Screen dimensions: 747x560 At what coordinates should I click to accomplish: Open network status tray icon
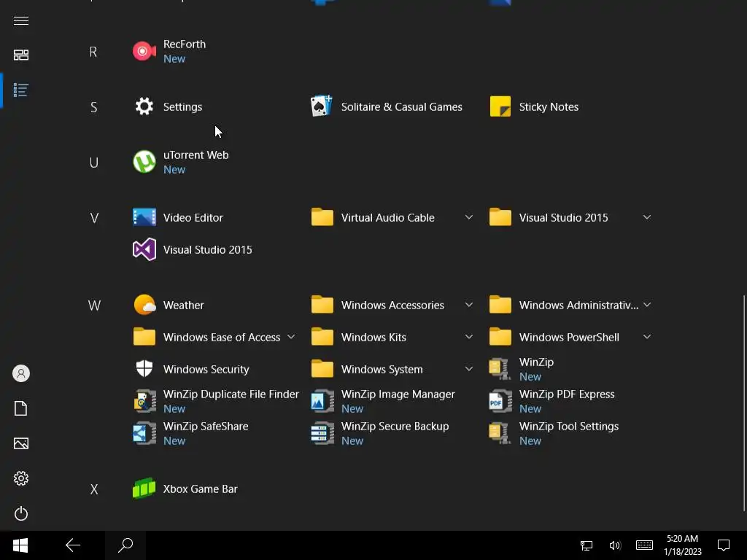click(587, 545)
